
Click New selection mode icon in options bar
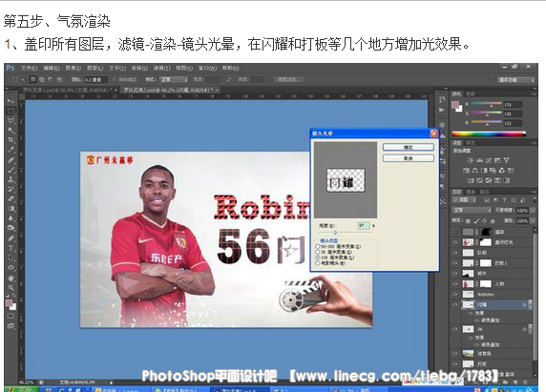tap(32, 80)
